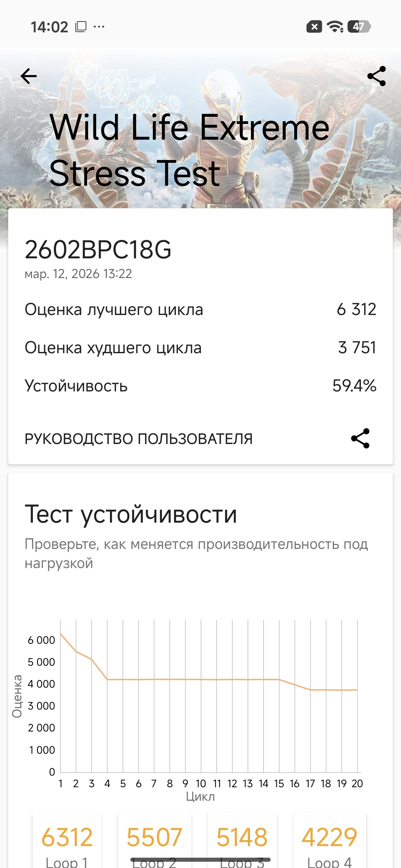Tap the three dots notification icon
Screen dimensions: 401x868
(x=99, y=26)
